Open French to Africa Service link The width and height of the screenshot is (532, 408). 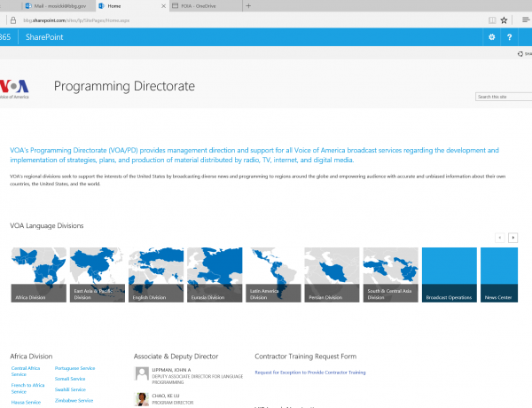[27, 388]
